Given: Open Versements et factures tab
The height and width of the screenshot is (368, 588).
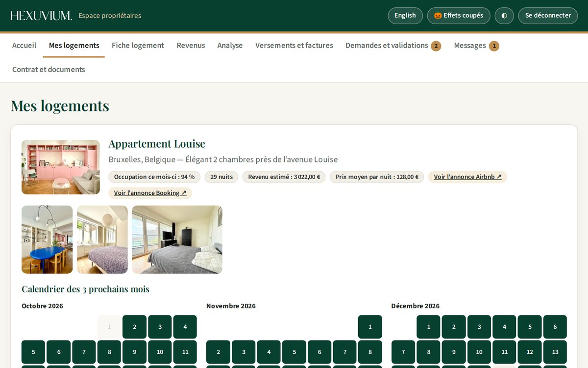Looking at the screenshot, I should pyautogui.click(x=294, y=45).
